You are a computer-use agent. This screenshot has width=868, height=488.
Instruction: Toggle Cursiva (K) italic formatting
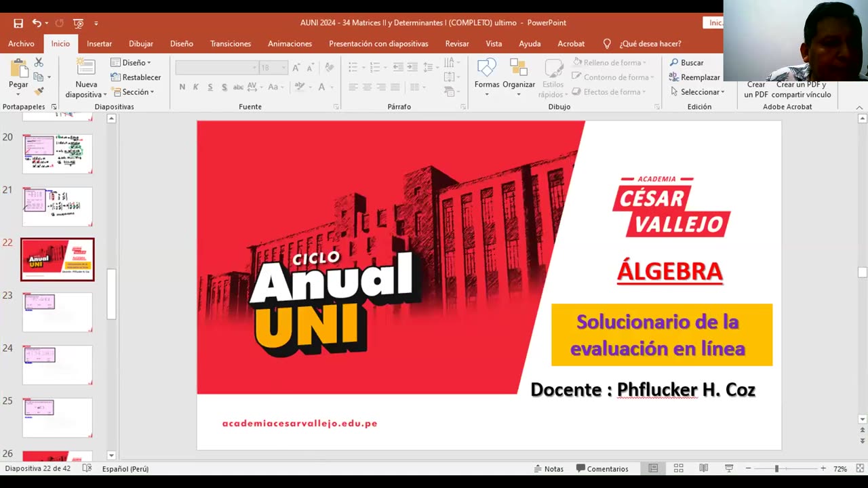click(x=196, y=87)
